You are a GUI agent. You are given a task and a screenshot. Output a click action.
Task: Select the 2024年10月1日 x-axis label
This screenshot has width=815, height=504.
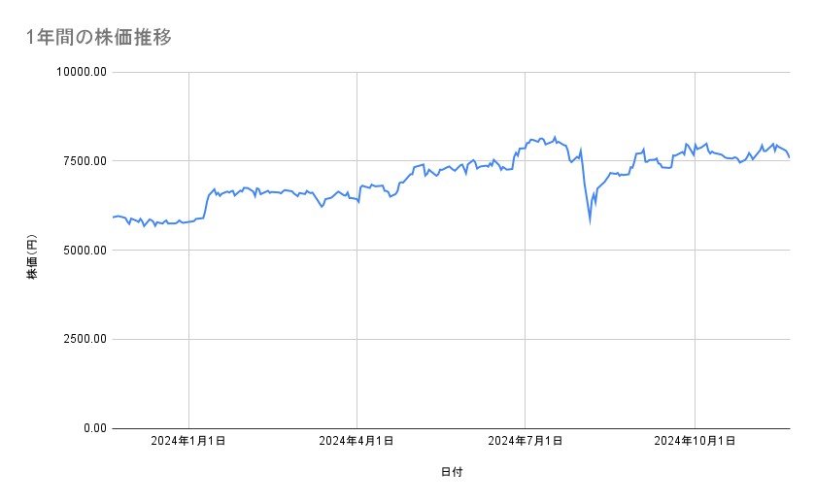[x=694, y=442]
